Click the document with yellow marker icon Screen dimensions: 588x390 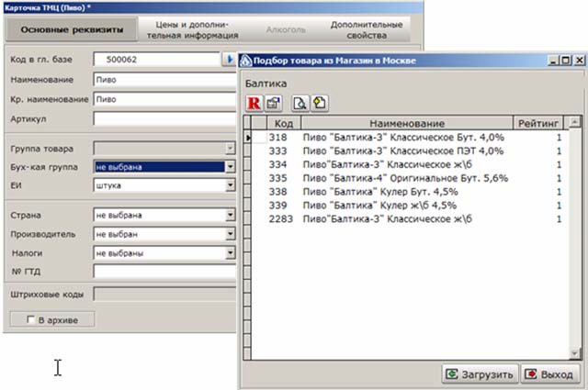tap(320, 103)
